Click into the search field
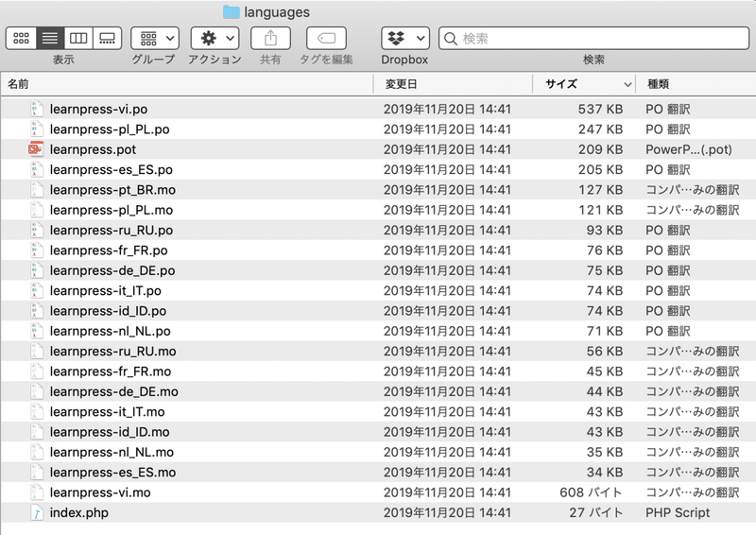The width and height of the screenshot is (756, 535). click(593, 38)
